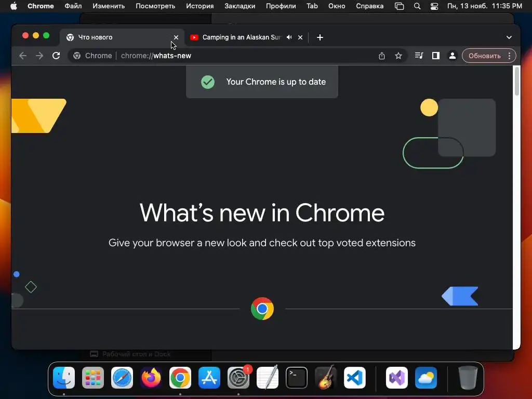The width and height of the screenshot is (532, 399).
Task: Expand the tab search chevron
Action: coord(509,37)
